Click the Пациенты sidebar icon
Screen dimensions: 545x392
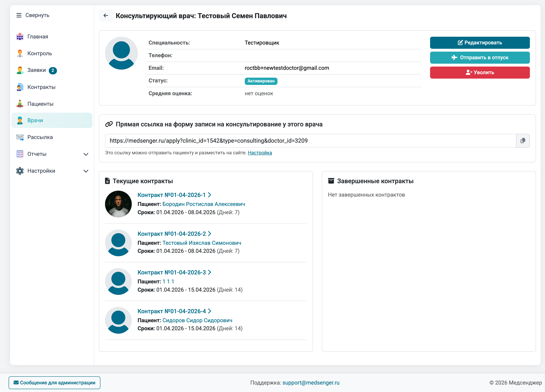coord(20,104)
